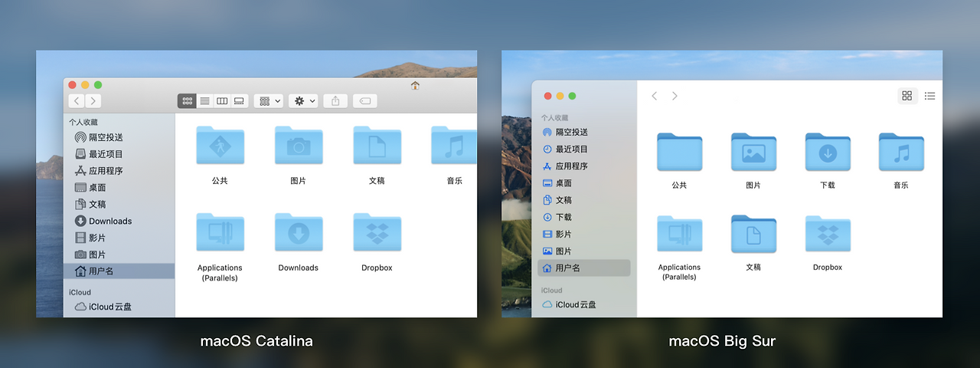Switch Catalina Finder to gallery view
980x368 pixels.
(x=239, y=101)
